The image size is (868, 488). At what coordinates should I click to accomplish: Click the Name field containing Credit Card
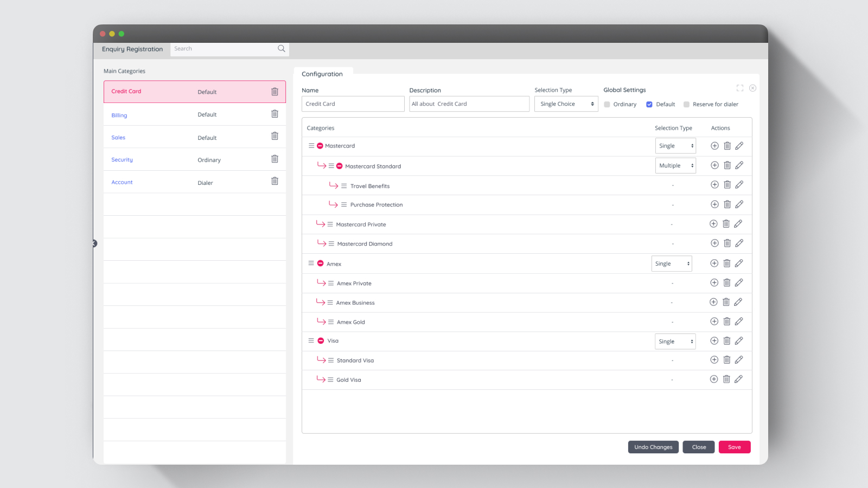[353, 104]
